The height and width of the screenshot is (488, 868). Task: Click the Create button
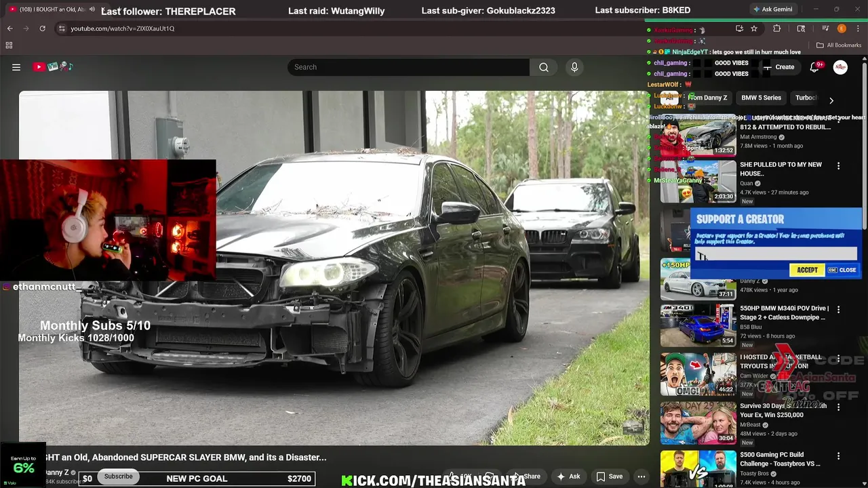point(780,67)
